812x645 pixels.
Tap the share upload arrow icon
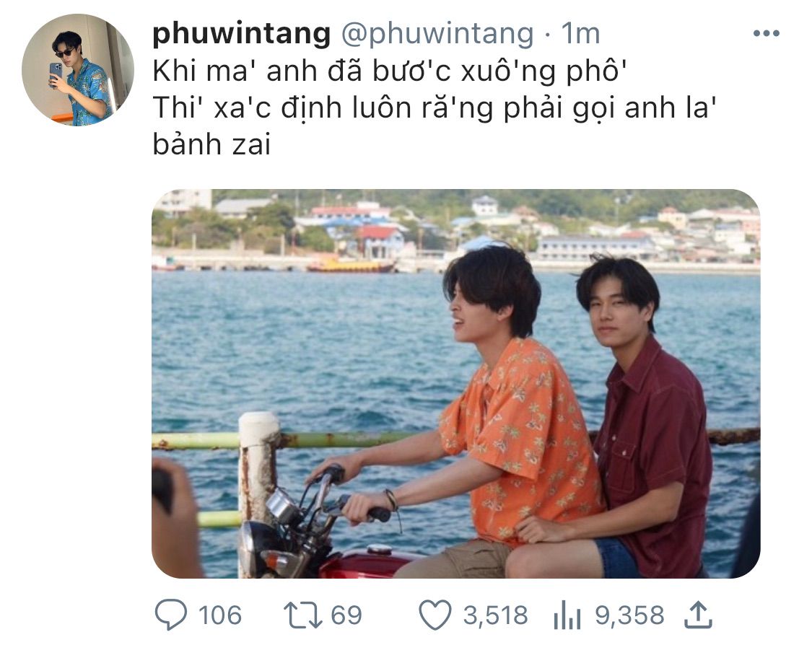pyautogui.click(x=698, y=615)
